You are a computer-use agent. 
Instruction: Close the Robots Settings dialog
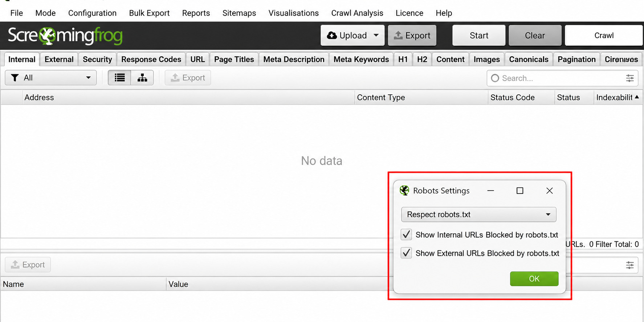click(x=550, y=191)
